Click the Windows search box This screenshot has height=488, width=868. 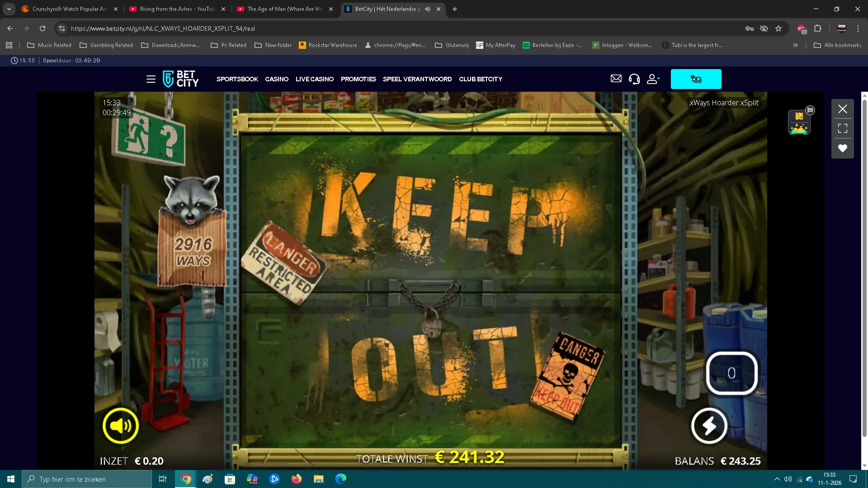[x=87, y=479]
